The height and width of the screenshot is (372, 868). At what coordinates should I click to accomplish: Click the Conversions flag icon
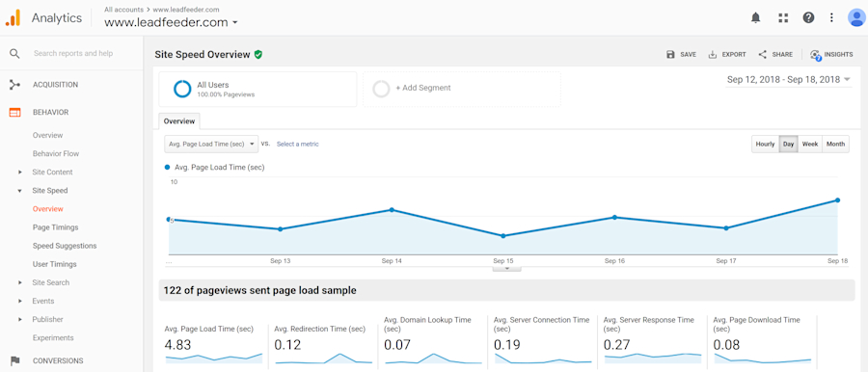click(x=14, y=361)
